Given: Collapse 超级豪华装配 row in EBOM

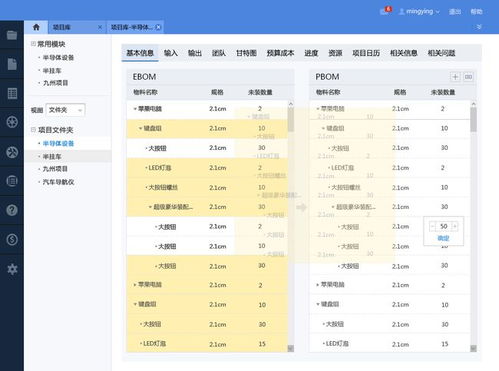Looking at the screenshot, I should [150, 207].
